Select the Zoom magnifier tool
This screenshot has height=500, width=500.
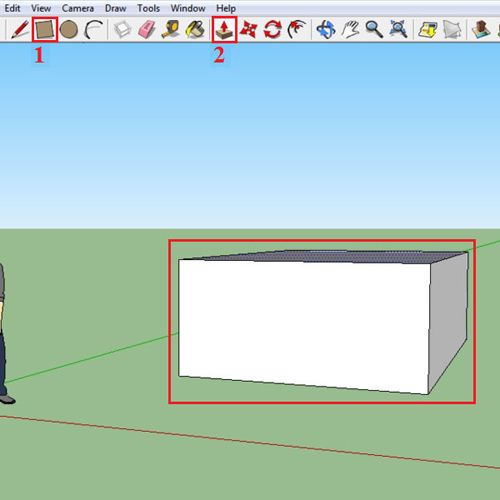pyautogui.click(x=374, y=30)
